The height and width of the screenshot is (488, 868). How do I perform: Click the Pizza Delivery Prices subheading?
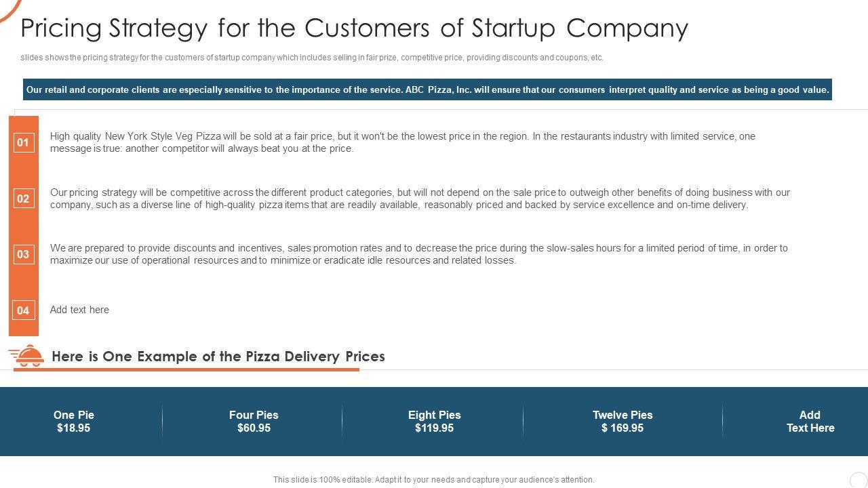tap(218, 357)
